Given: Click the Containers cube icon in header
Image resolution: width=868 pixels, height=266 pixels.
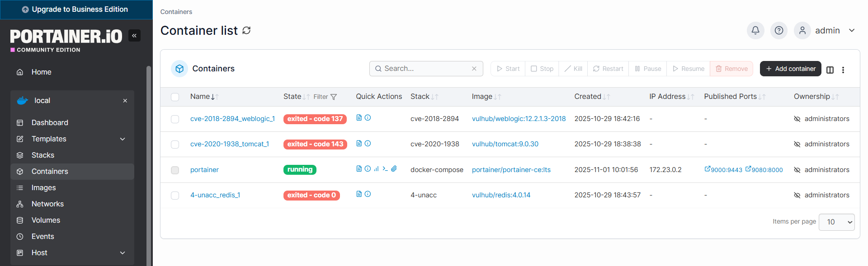Looking at the screenshot, I should [179, 69].
